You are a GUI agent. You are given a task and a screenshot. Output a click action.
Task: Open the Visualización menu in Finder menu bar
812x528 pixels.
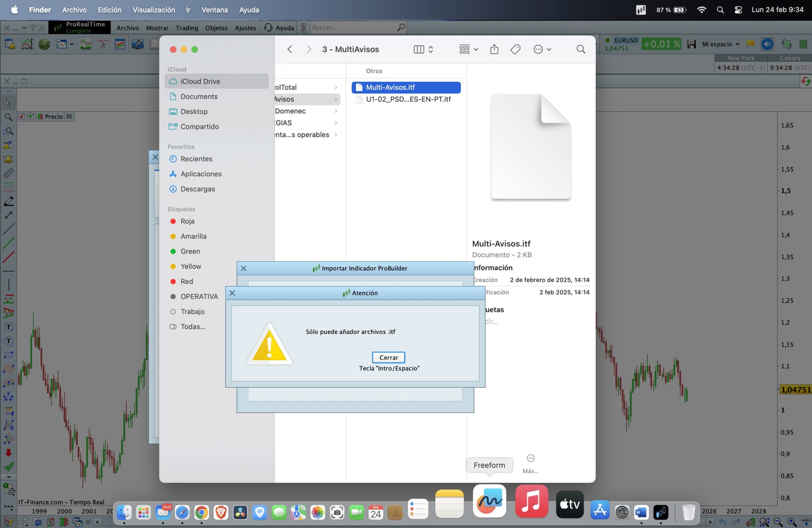pos(153,10)
